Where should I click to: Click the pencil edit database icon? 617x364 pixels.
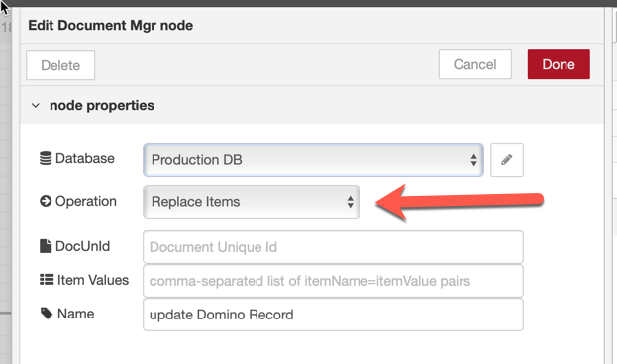coord(507,160)
